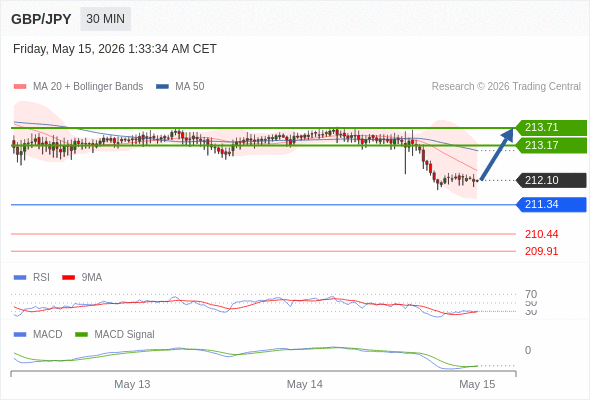This screenshot has width=590, height=400.
Task: Click the May 14 date marker
Action: [304, 384]
